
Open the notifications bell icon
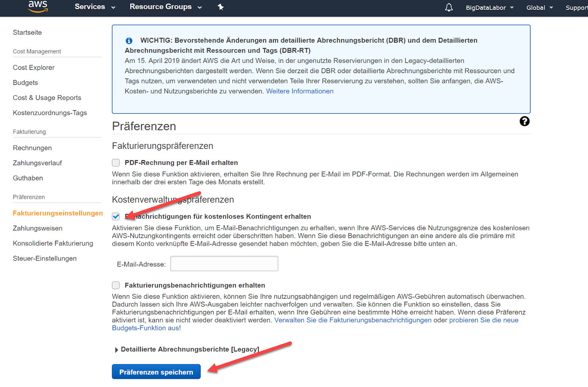(x=449, y=7)
